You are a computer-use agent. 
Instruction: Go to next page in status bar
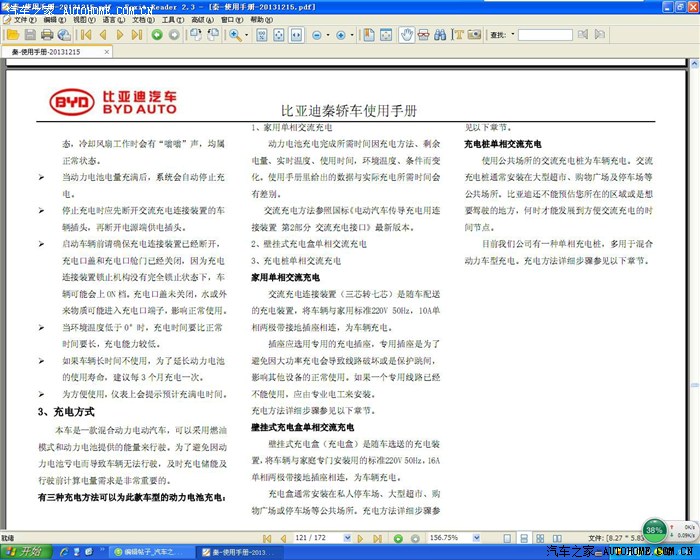(361, 537)
